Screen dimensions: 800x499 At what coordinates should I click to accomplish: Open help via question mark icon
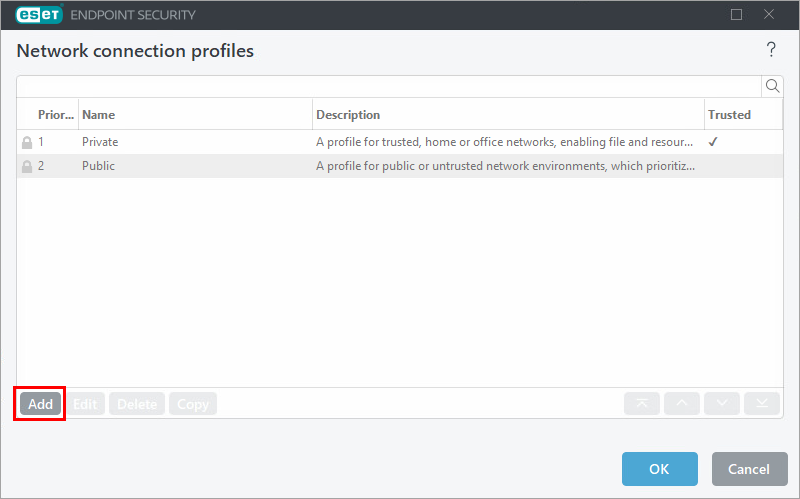point(771,49)
